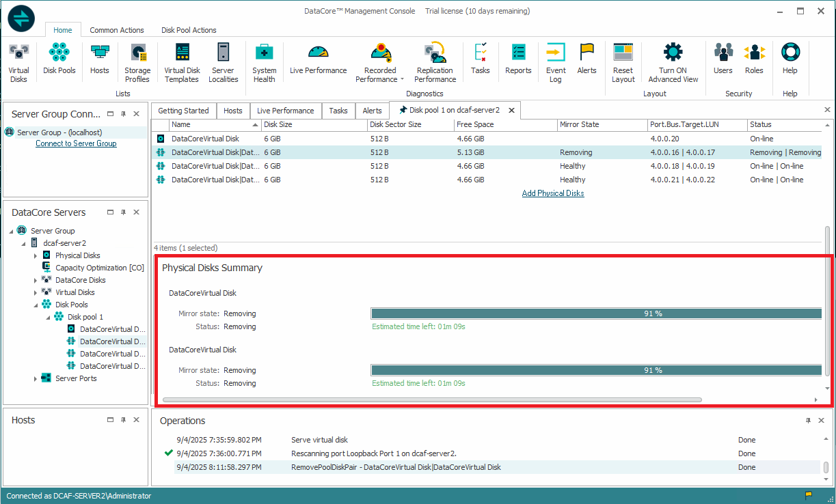Expand the Physical Disks tree node
Screen dimensions: 836x504
point(36,255)
